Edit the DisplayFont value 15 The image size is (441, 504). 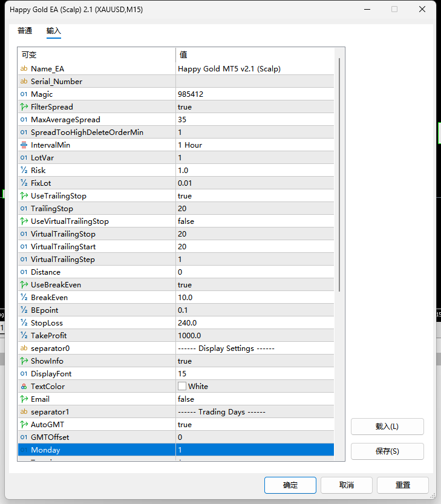(255, 373)
